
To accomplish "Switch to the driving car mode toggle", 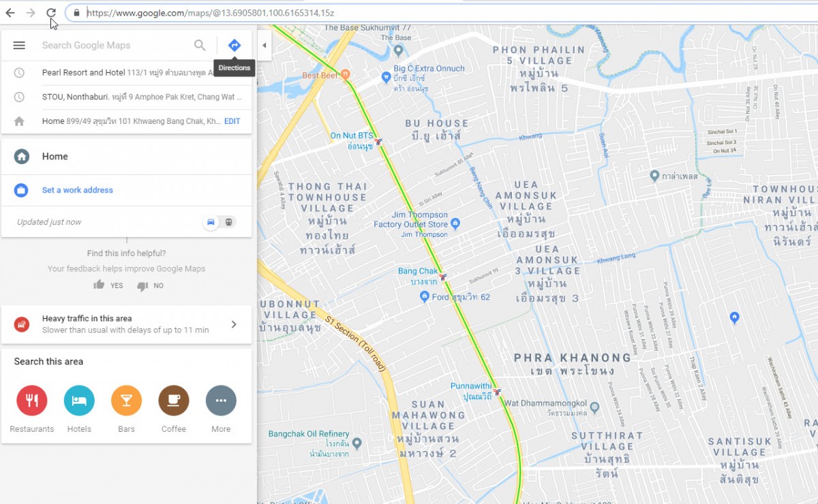I will (x=211, y=222).
